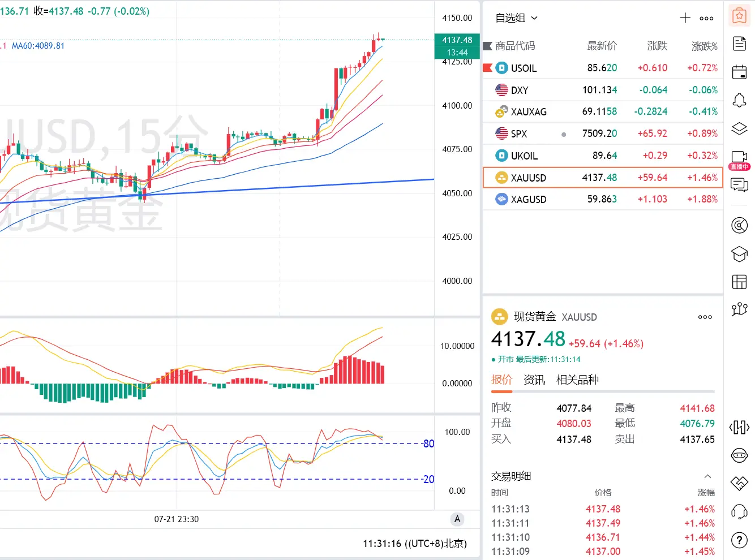Click the 最低 value 4076.79

click(697, 424)
